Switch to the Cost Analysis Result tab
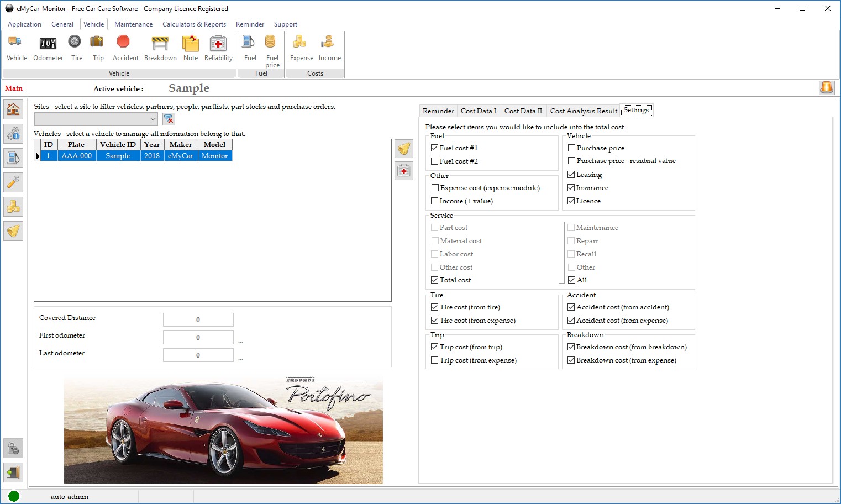This screenshot has height=504, width=841. tap(583, 111)
